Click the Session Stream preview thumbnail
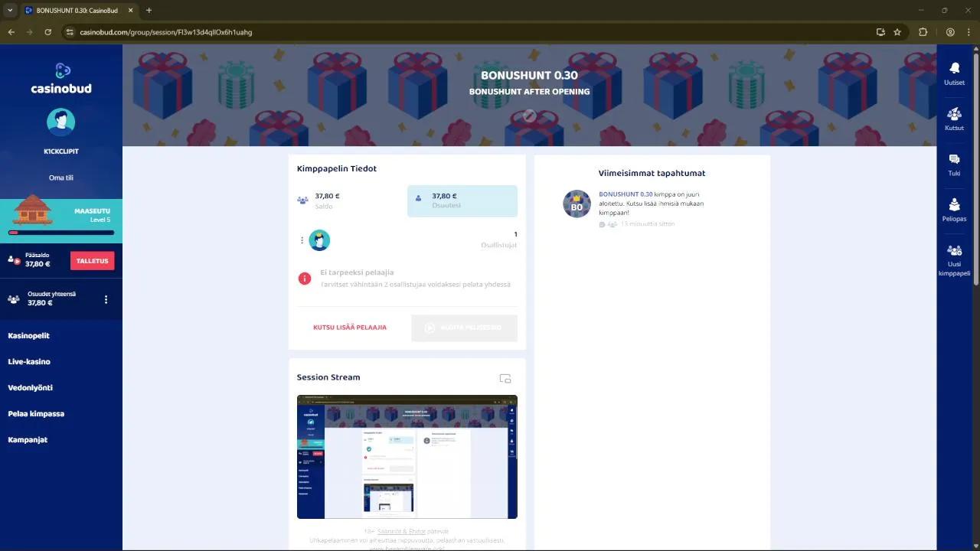The height and width of the screenshot is (551, 980). [407, 457]
